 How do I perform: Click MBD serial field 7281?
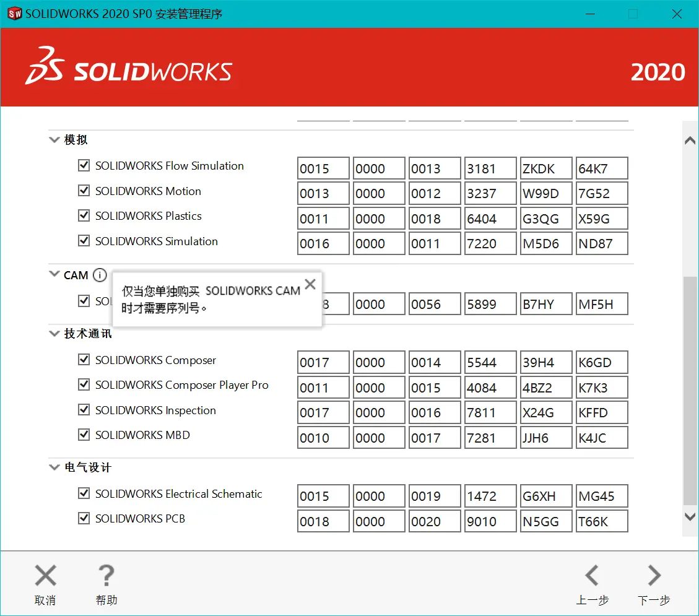pos(490,438)
